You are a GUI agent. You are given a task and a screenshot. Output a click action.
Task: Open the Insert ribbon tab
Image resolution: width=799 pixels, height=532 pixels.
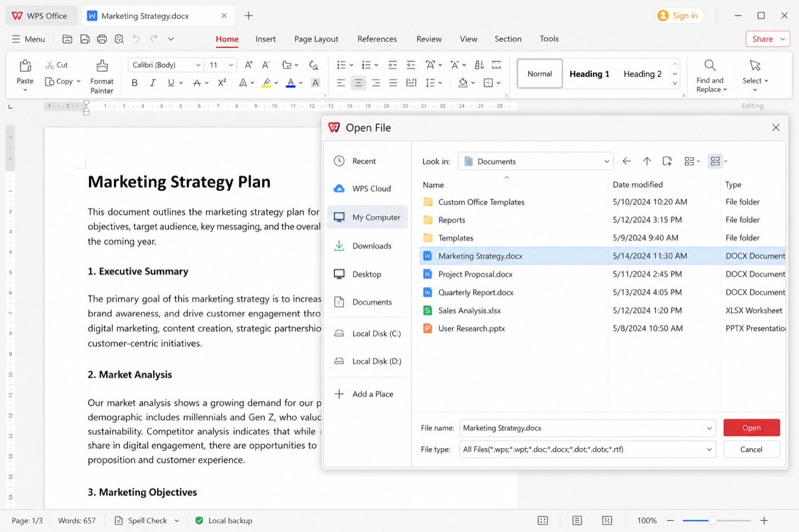click(265, 39)
